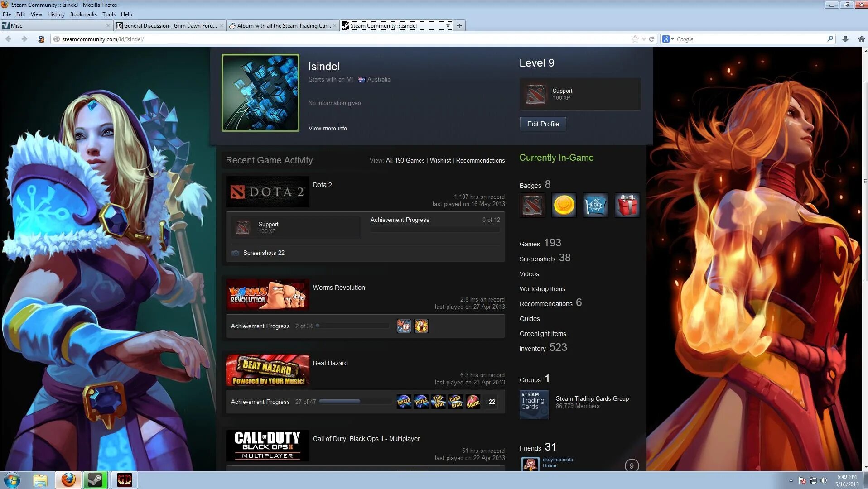
Task: Open the Recommendations link in activity header
Action: (480, 161)
